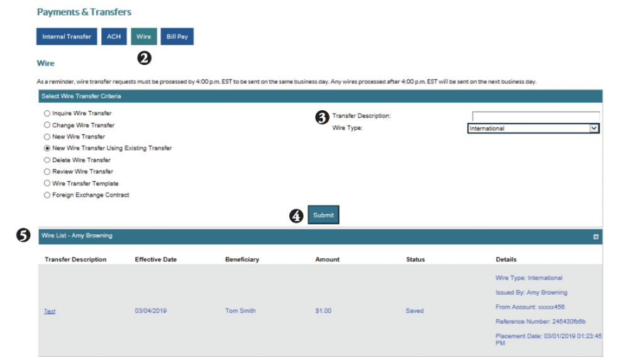Pick New Wire Transfer Using Existing Transfer
Viewport: 644px width, 357px height.
click(47, 149)
